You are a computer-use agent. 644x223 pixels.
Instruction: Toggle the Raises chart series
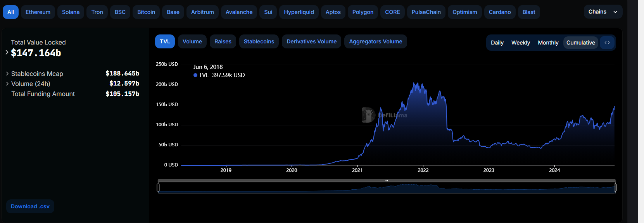(x=223, y=41)
